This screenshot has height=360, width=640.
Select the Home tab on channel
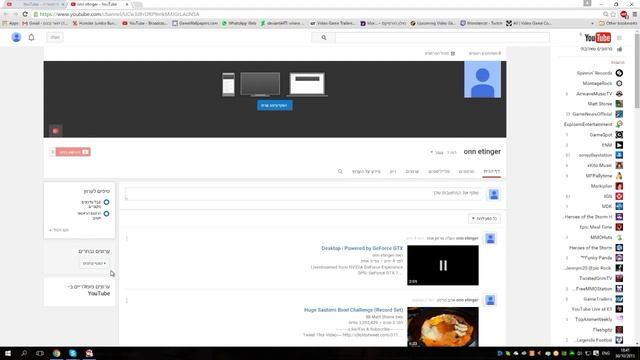pos(491,171)
